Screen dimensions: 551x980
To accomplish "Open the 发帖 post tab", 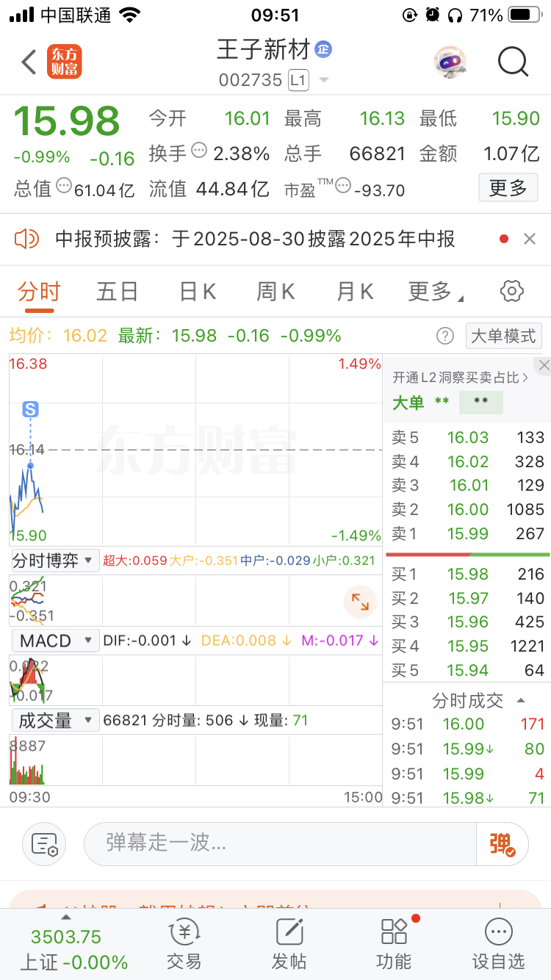I will pos(289,945).
